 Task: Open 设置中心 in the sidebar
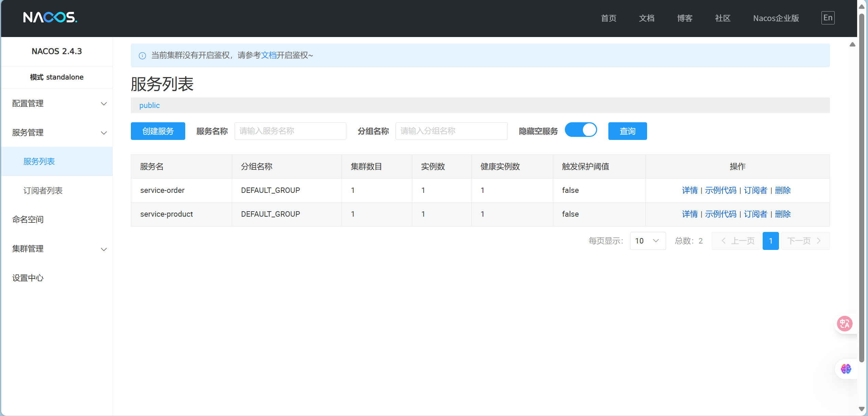28,278
